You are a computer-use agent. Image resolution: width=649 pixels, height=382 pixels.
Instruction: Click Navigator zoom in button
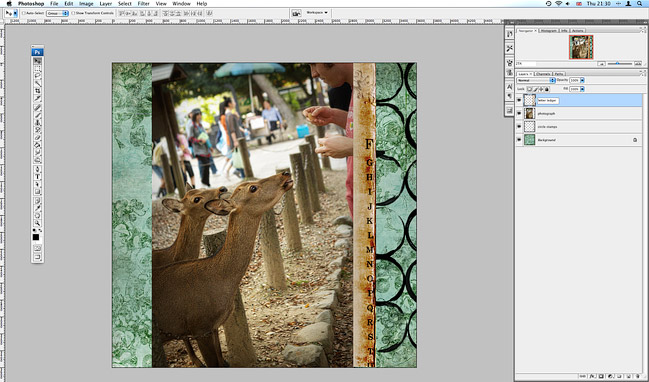pos(637,64)
